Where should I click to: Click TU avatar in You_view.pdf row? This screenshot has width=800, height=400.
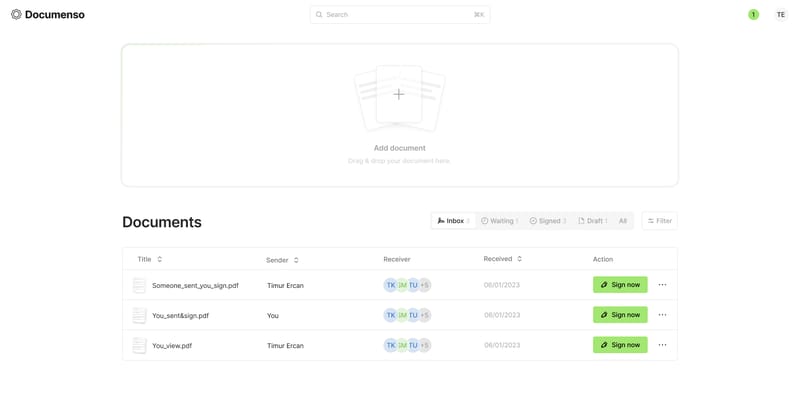point(413,345)
